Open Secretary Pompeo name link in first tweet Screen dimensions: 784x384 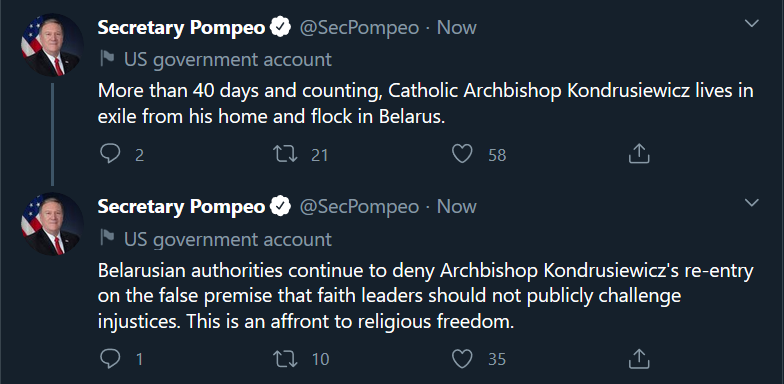click(181, 28)
